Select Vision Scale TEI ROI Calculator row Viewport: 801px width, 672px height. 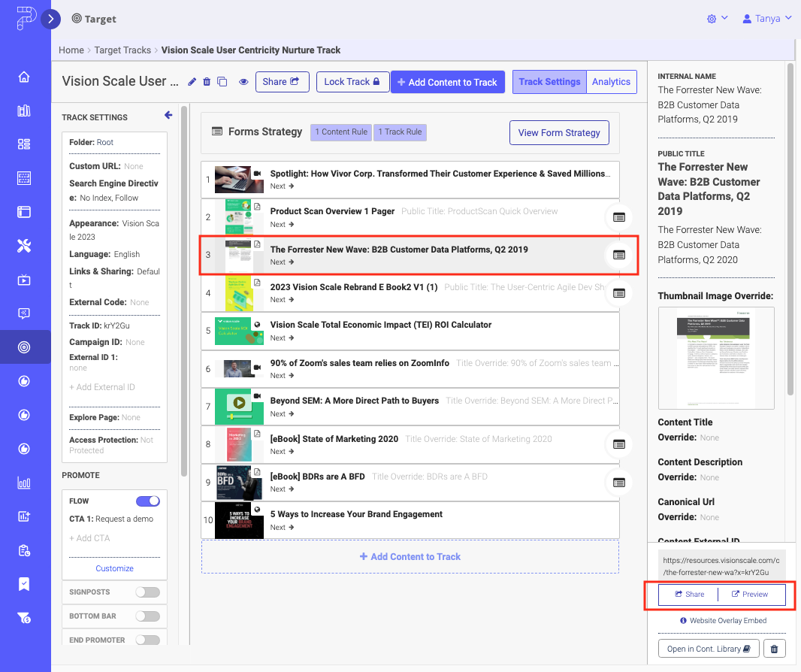click(x=410, y=331)
